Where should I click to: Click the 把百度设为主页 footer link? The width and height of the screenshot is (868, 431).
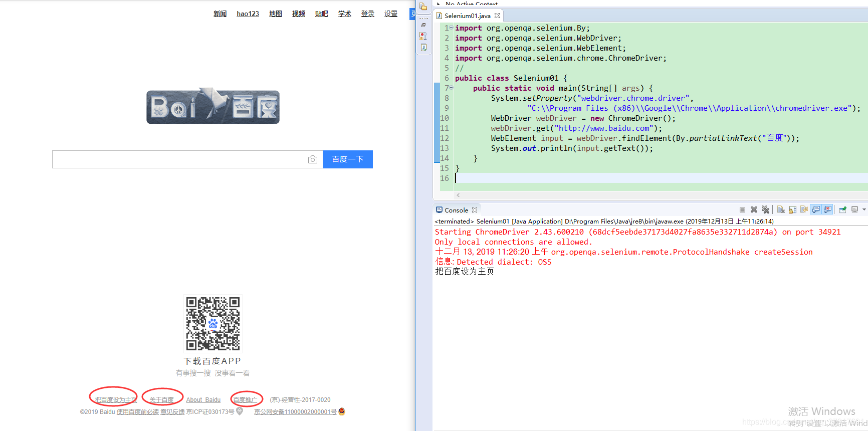[x=116, y=400]
